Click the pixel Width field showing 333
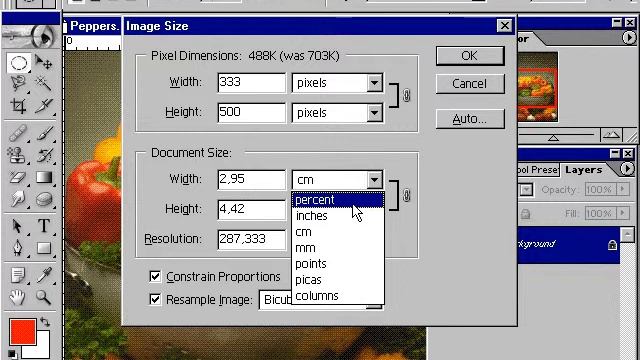The width and height of the screenshot is (640, 360). pyautogui.click(x=251, y=82)
